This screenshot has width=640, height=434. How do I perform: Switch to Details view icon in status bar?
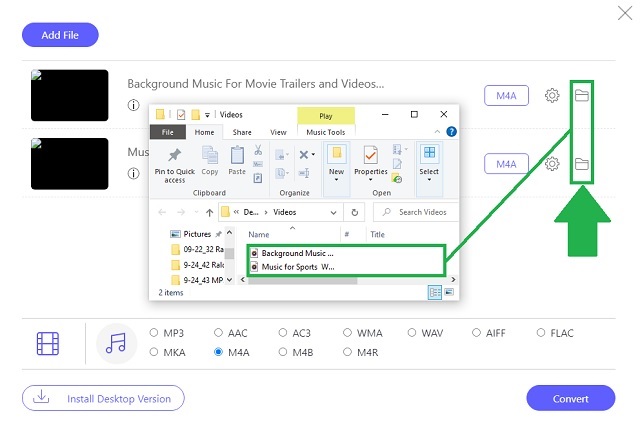click(435, 292)
